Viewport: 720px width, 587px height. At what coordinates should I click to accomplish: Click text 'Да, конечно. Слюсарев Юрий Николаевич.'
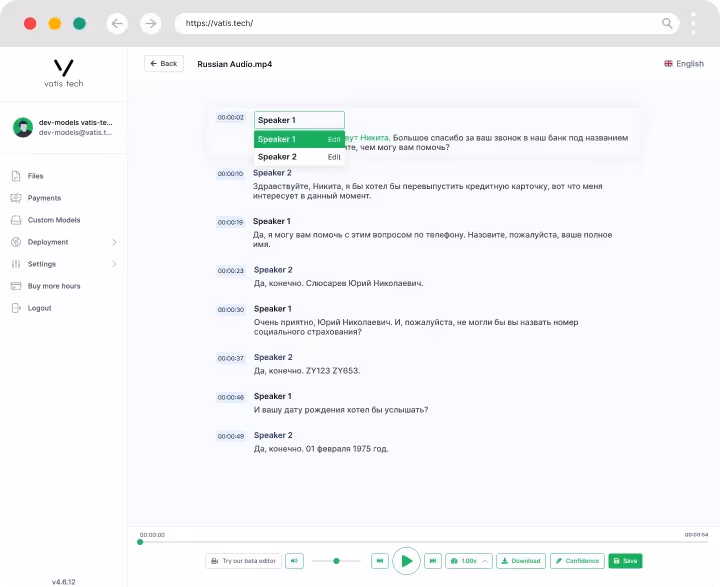tap(338, 283)
